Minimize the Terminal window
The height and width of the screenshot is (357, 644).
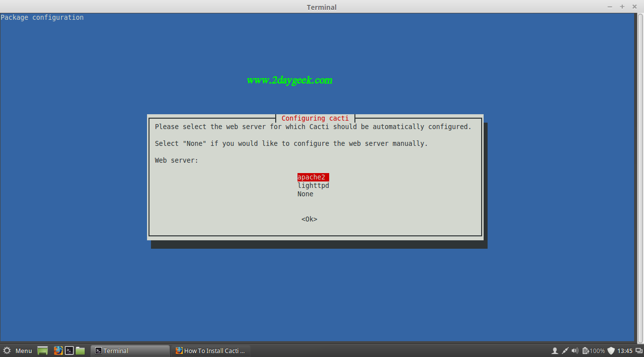[x=610, y=6]
